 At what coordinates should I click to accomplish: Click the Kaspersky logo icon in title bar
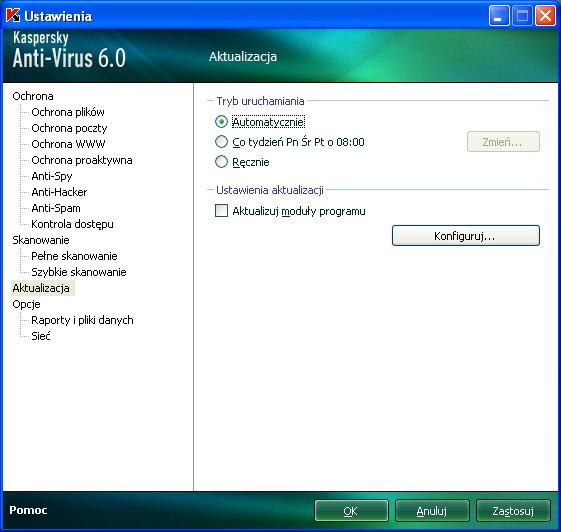pos(13,16)
